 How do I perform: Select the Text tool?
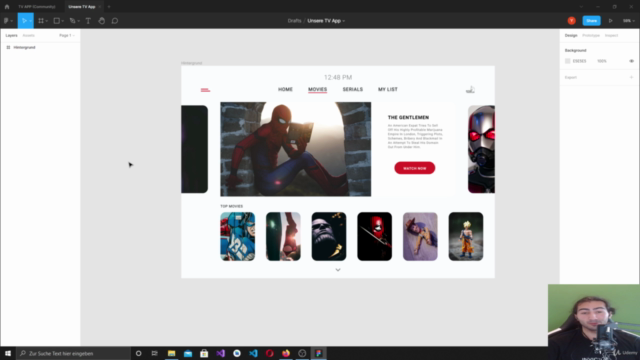pyautogui.click(x=88, y=21)
